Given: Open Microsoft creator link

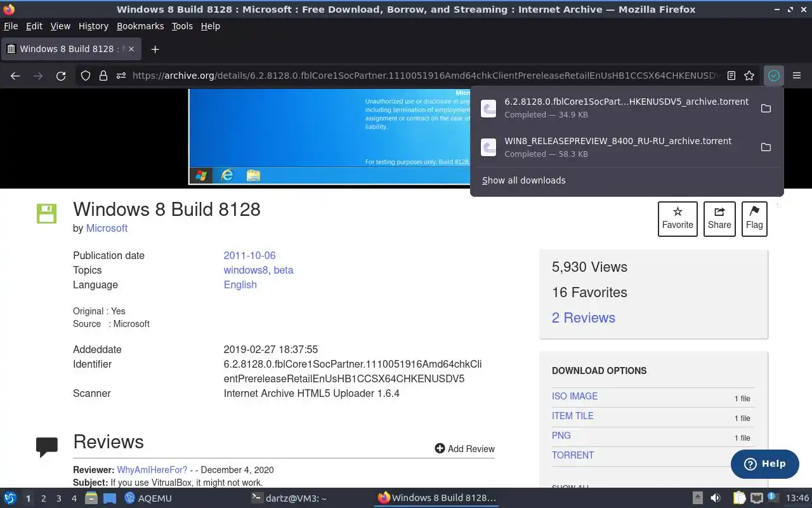Looking at the screenshot, I should pyautogui.click(x=107, y=228).
